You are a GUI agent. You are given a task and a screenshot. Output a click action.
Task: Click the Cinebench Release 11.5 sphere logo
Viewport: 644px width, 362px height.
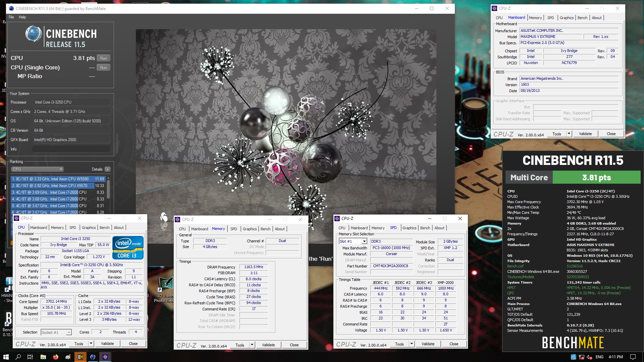point(34,34)
